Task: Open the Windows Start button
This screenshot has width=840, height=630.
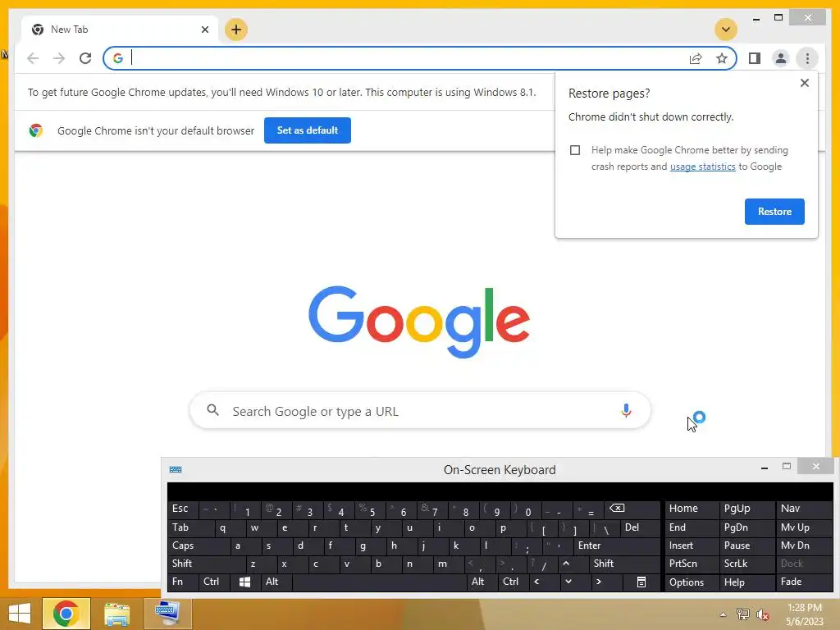Action: 20,614
